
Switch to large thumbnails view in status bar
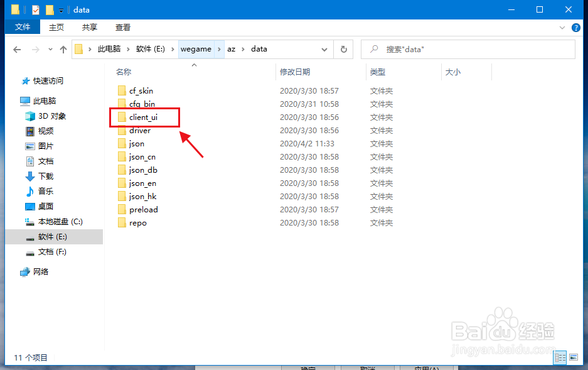click(x=573, y=357)
